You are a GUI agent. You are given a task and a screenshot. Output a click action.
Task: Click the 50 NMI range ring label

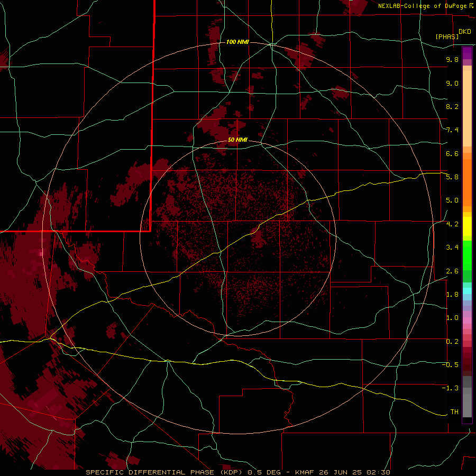click(237, 140)
